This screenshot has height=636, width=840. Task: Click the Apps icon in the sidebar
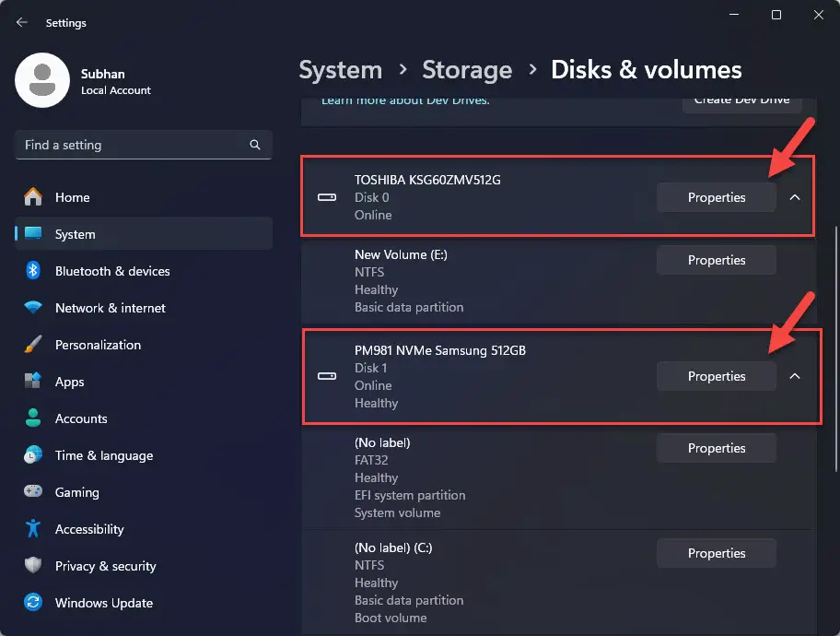point(34,382)
